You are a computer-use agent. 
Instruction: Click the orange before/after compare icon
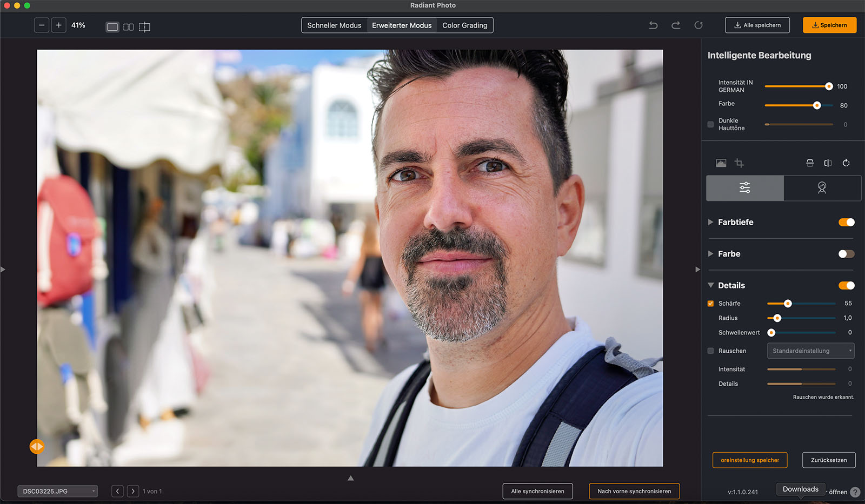pos(37,446)
